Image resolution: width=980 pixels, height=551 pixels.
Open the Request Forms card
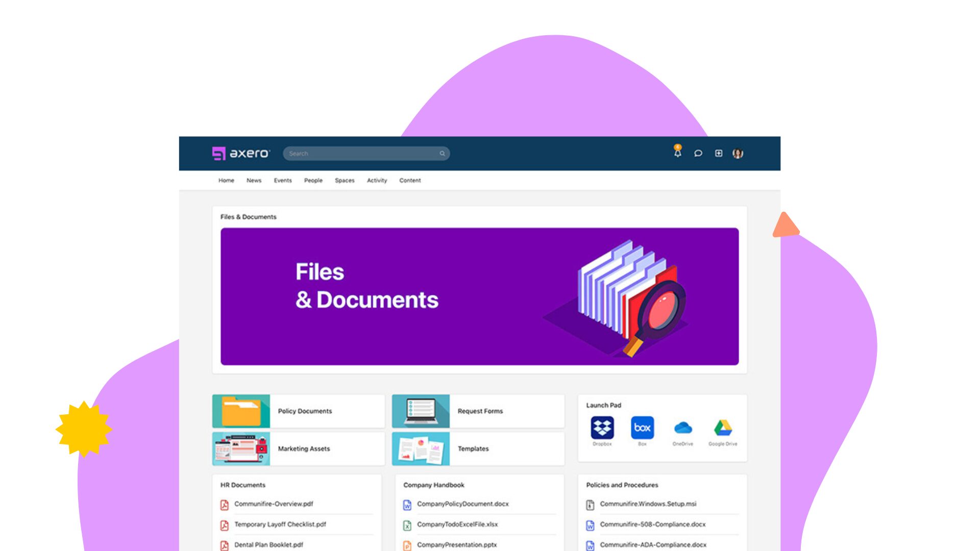click(x=480, y=411)
